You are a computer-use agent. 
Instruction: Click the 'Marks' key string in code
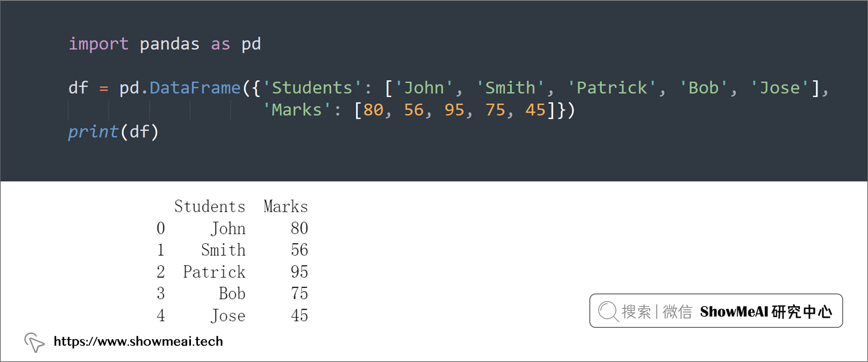click(x=297, y=110)
